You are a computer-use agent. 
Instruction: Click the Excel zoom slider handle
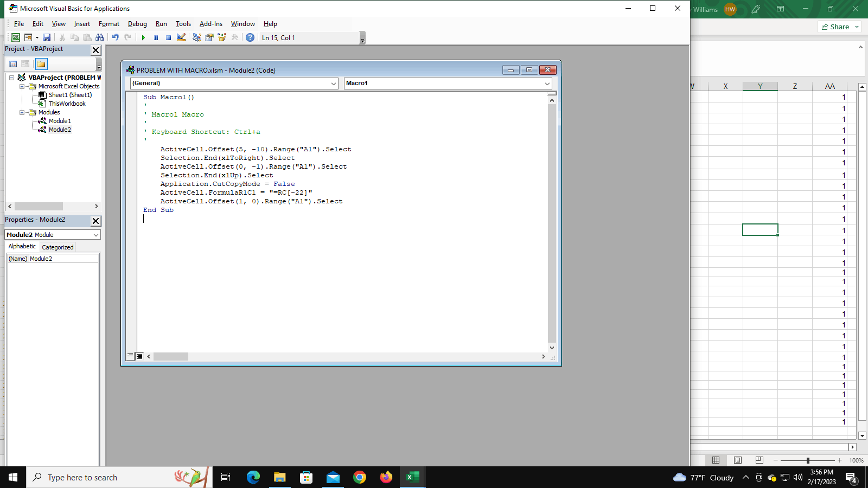pos(808,460)
